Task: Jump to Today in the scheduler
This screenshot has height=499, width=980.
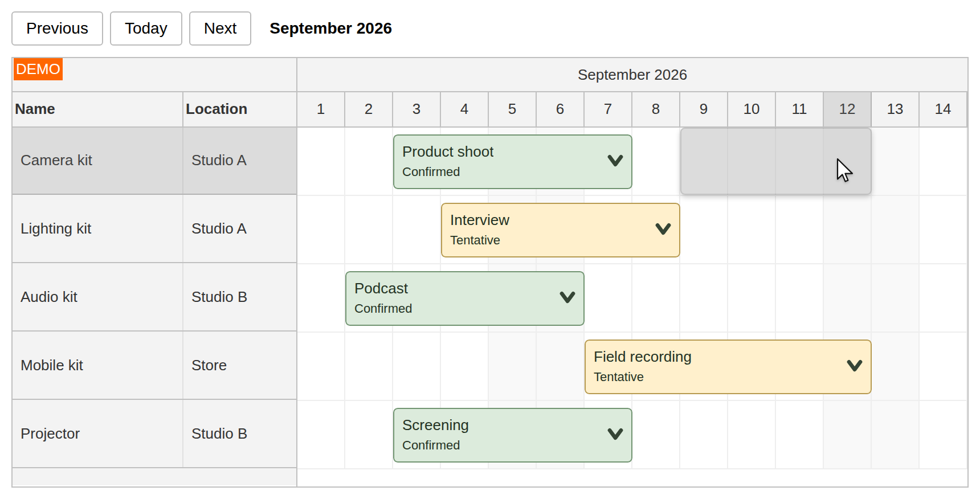Action: point(146,28)
